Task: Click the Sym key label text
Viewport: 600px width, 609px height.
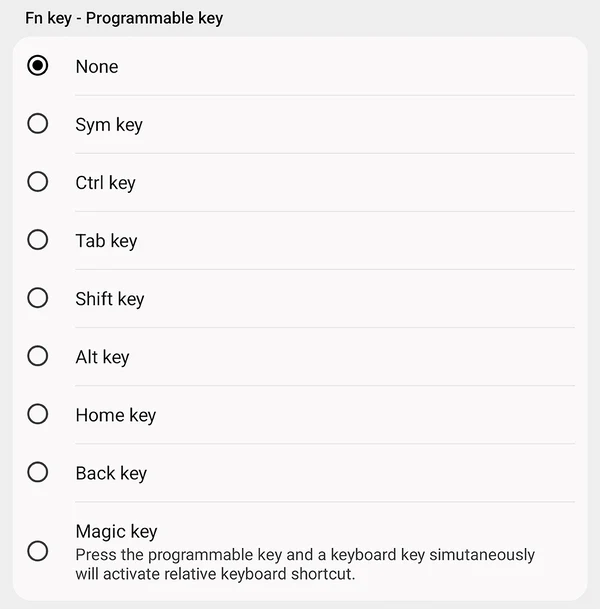Action: (x=109, y=125)
